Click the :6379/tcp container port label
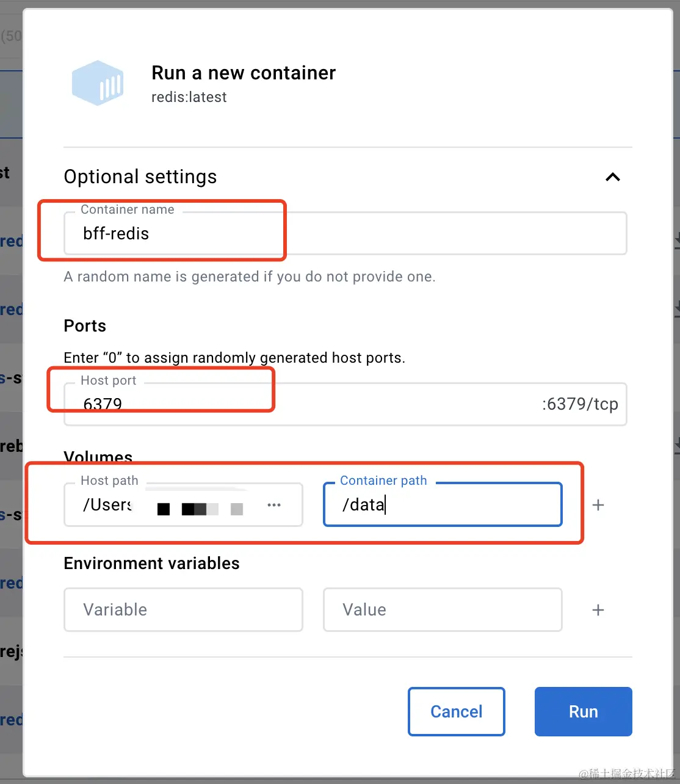The width and height of the screenshot is (680, 784). [x=580, y=404]
